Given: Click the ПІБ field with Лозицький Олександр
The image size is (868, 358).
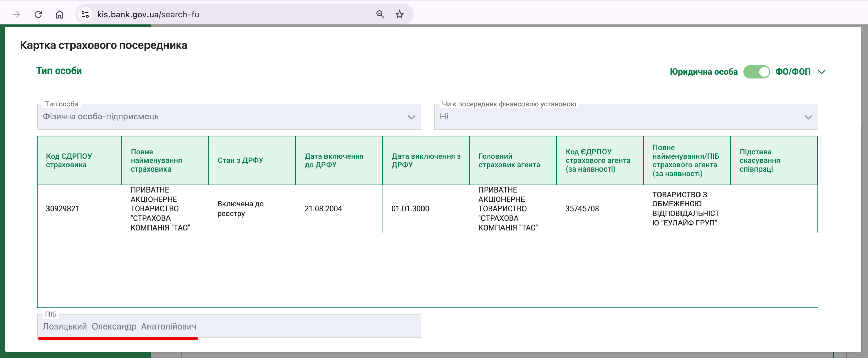Looking at the screenshot, I should coord(229,326).
